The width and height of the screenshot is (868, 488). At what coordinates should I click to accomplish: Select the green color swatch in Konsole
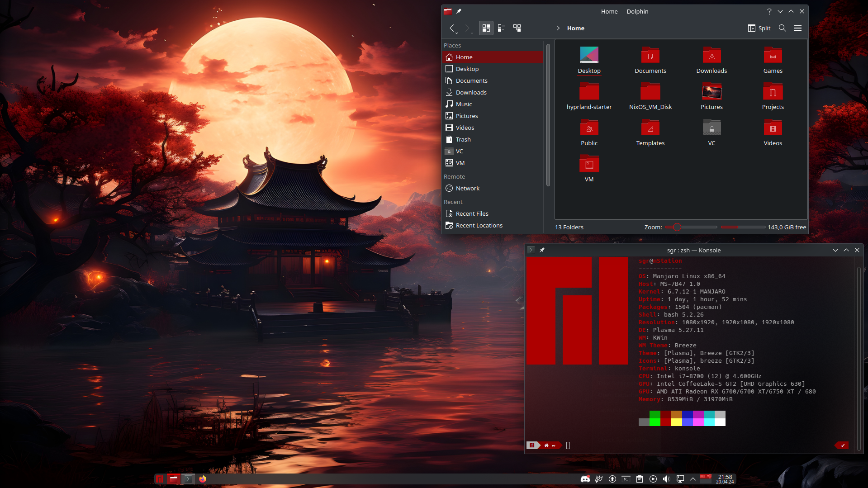655,418
